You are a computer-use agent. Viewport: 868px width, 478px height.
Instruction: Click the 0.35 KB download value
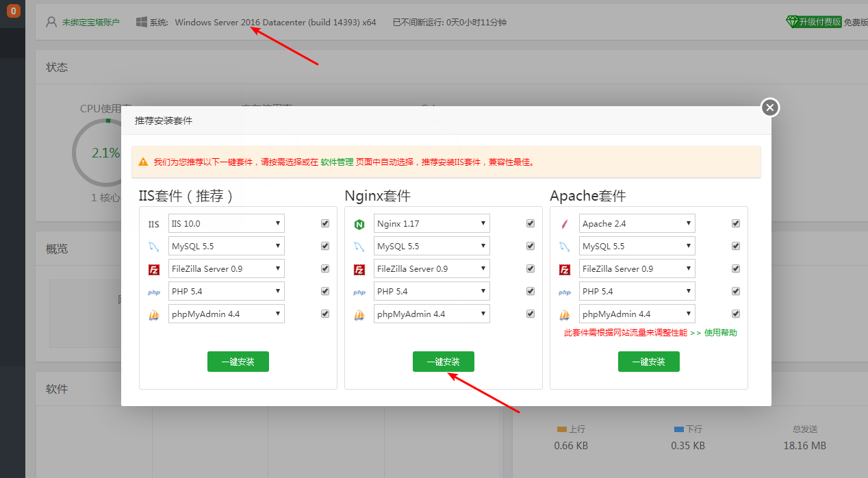pos(688,446)
